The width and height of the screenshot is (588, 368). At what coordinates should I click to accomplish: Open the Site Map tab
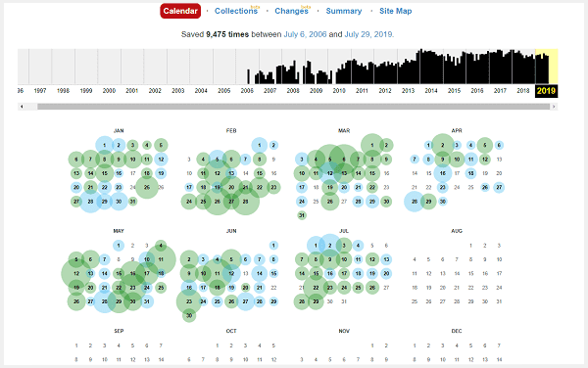click(x=395, y=11)
